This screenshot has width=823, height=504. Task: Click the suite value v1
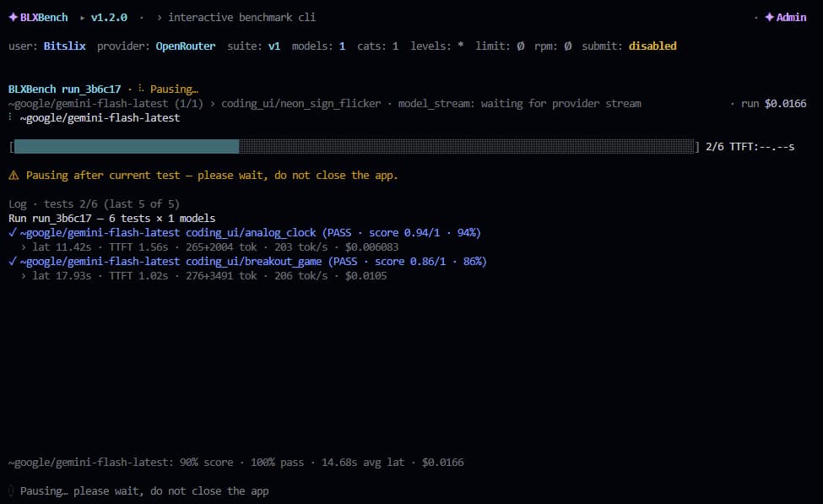274,46
